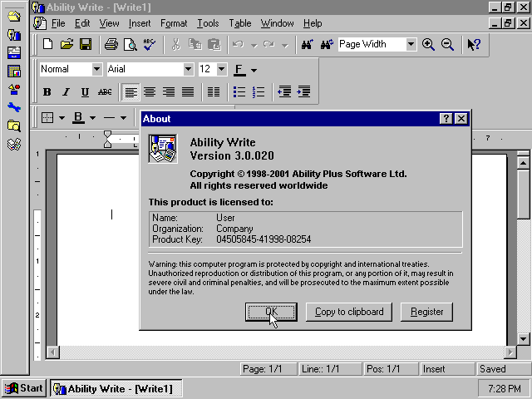Click the increase indent icon
The height and width of the screenshot is (399, 532).
pyautogui.click(x=303, y=92)
